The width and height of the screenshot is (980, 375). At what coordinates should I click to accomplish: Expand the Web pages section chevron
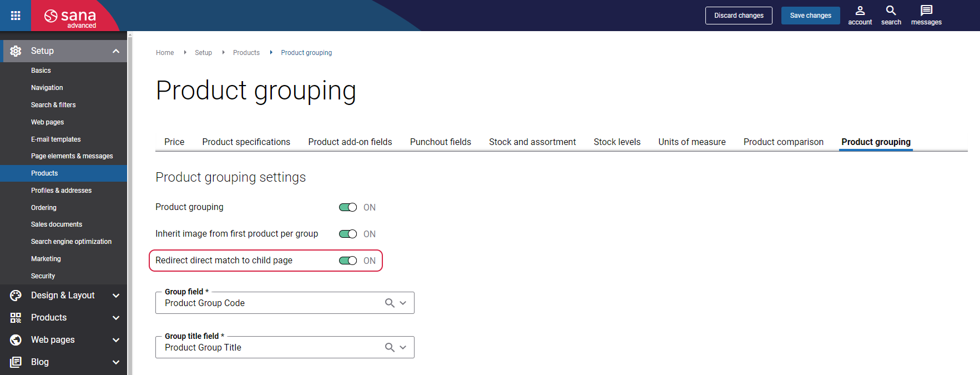[116, 340]
